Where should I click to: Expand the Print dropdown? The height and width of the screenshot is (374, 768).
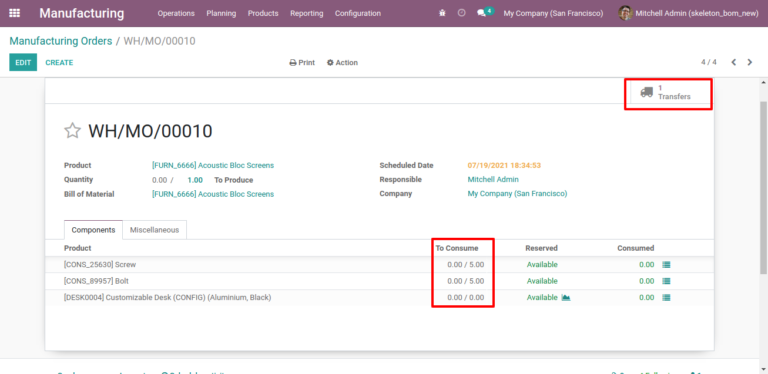click(302, 63)
